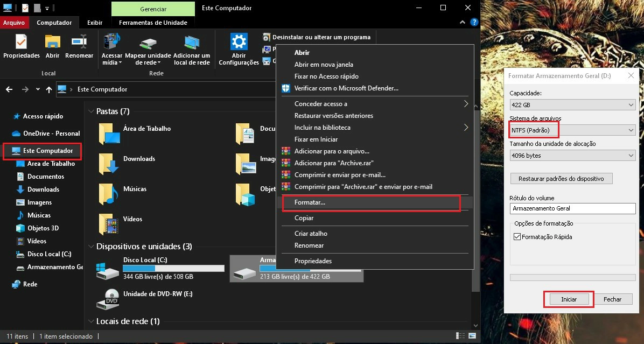Open Acessar mídia in the ribbon
644x344 pixels.
click(x=111, y=50)
